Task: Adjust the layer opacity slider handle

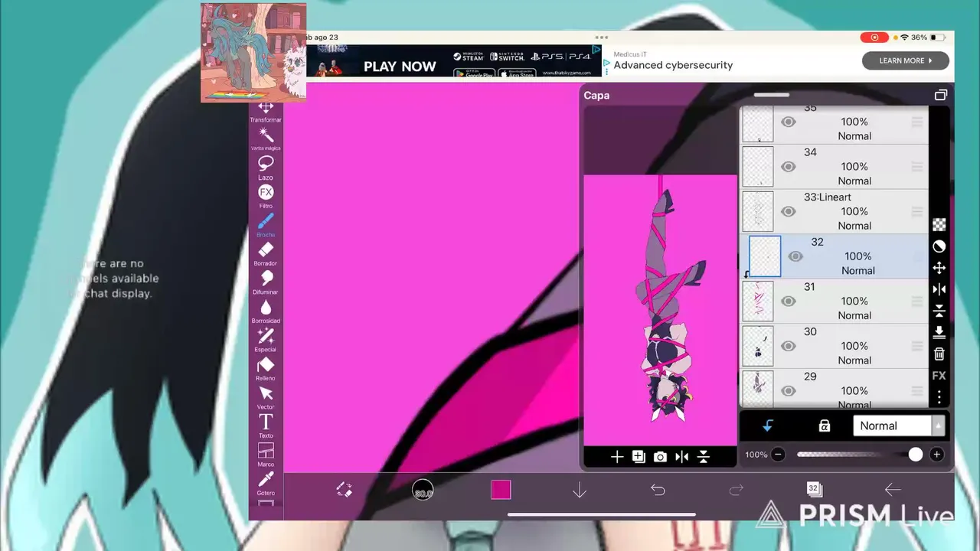Action: (916, 455)
